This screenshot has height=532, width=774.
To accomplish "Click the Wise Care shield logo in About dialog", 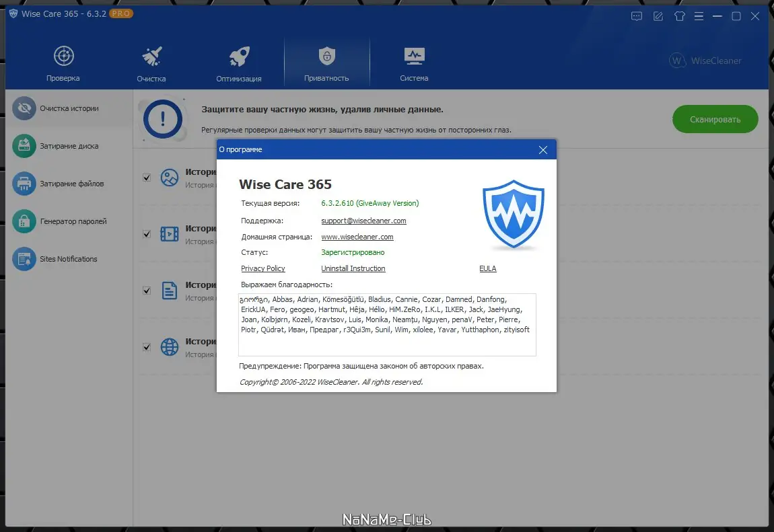I will tap(514, 214).
